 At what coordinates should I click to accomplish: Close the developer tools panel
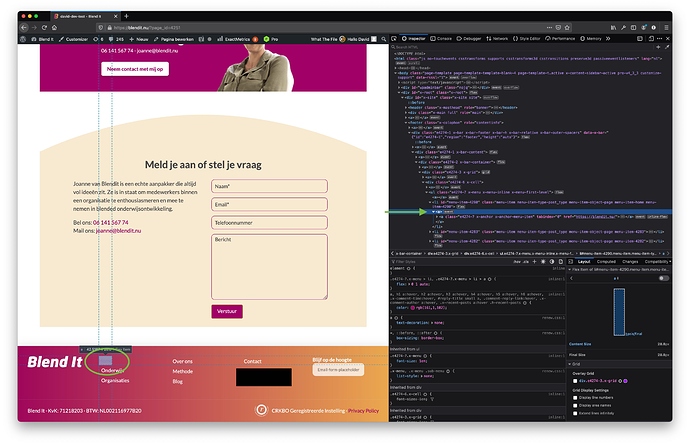(x=668, y=39)
